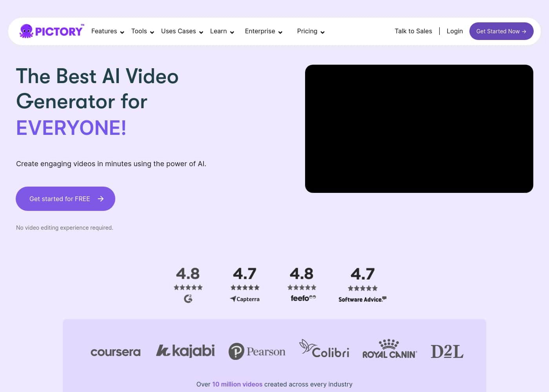Expand the Uses Cases dropdown chevron
Image resolution: width=549 pixels, height=392 pixels.
[x=201, y=33]
